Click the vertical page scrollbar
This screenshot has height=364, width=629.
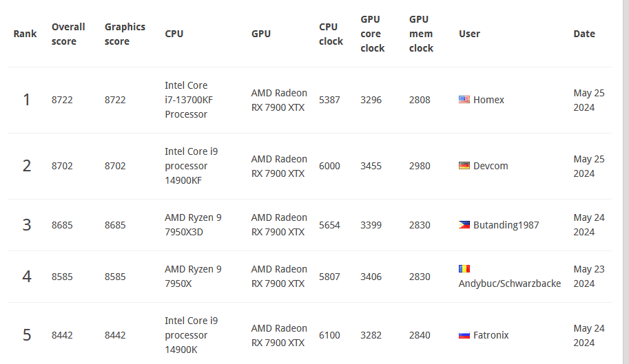[x=626, y=182]
